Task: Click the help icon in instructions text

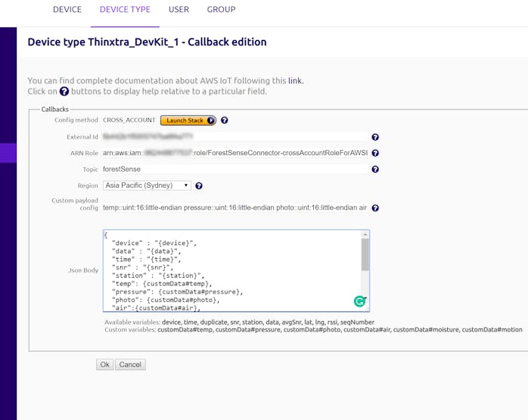Action: [x=64, y=92]
